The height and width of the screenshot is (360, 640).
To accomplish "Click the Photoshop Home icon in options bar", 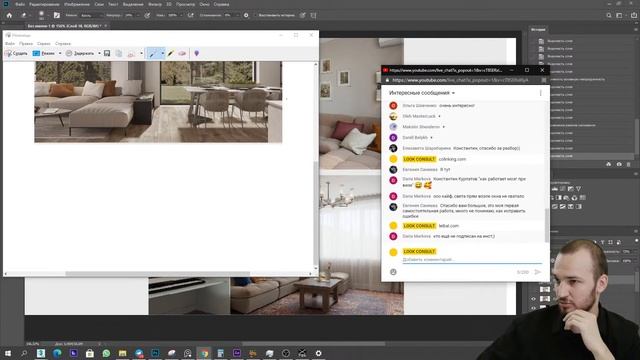I will click(9, 15).
